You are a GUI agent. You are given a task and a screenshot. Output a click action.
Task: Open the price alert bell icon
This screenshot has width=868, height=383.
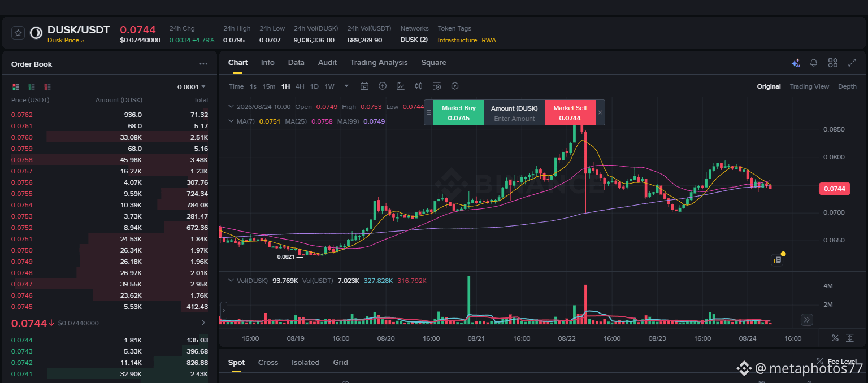pyautogui.click(x=814, y=63)
